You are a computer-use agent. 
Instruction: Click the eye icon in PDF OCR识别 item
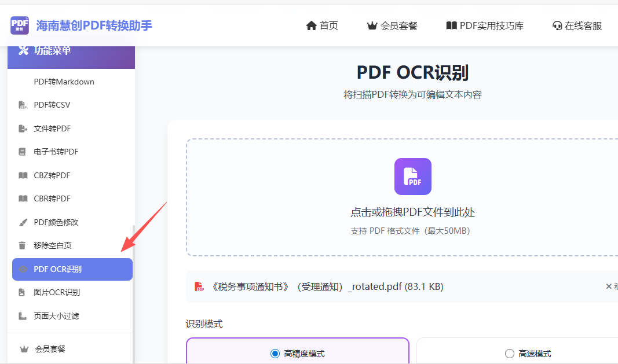pos(23,269)
